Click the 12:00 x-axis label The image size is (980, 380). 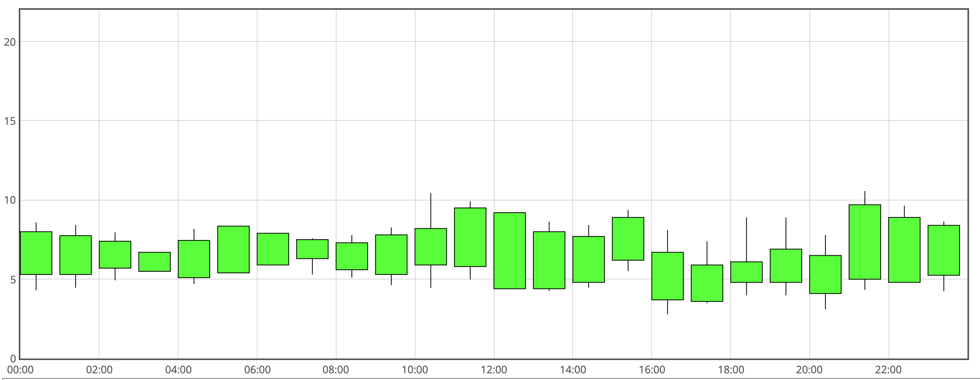point(494,370)
